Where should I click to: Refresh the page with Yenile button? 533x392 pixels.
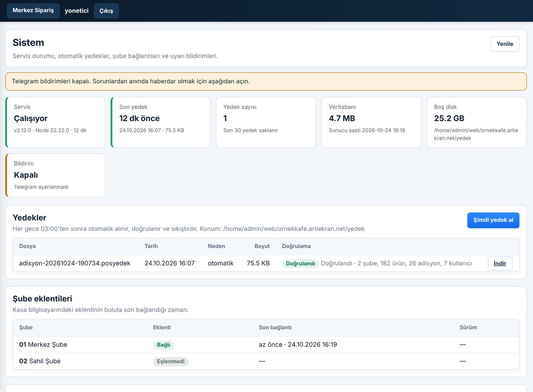tap(505, 44)
